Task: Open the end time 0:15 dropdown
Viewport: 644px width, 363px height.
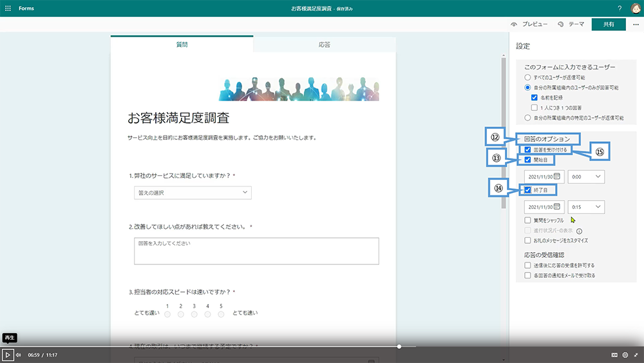Action: [586, 207]
